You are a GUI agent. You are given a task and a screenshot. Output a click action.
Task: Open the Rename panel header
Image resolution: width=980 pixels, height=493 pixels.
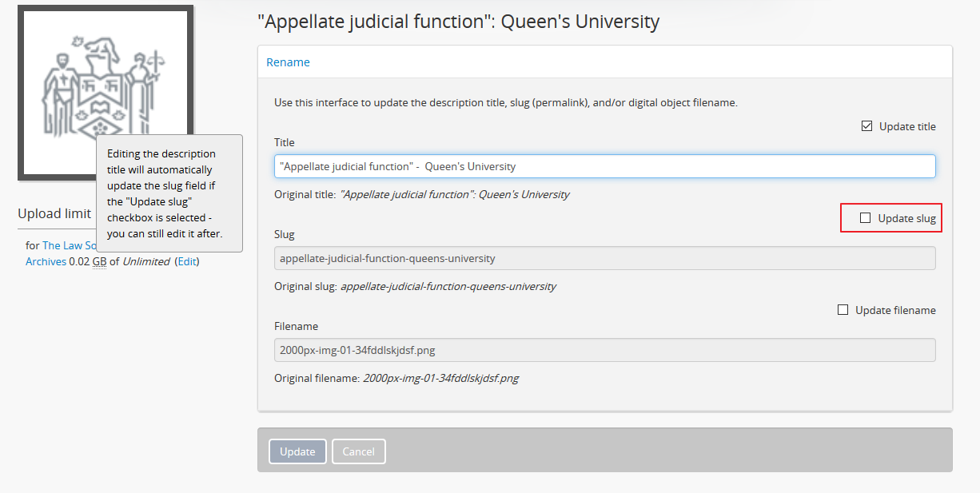pyautogui.click(x=288, y=62)
